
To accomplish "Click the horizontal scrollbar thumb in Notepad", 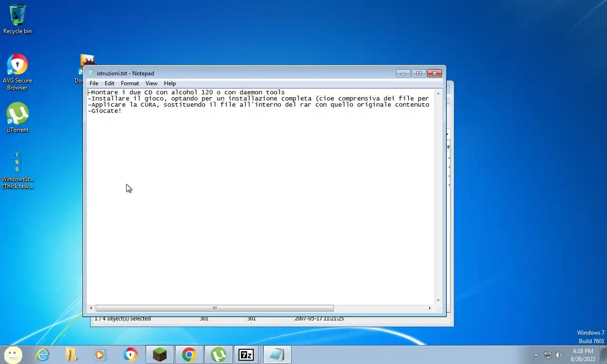I will (214, 308).
